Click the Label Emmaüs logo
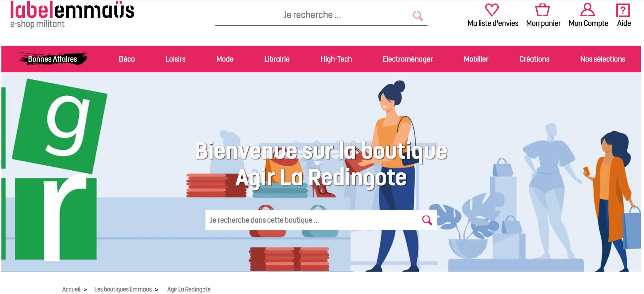Viewport: 644px width, 294px height. (x=72, y=15)
